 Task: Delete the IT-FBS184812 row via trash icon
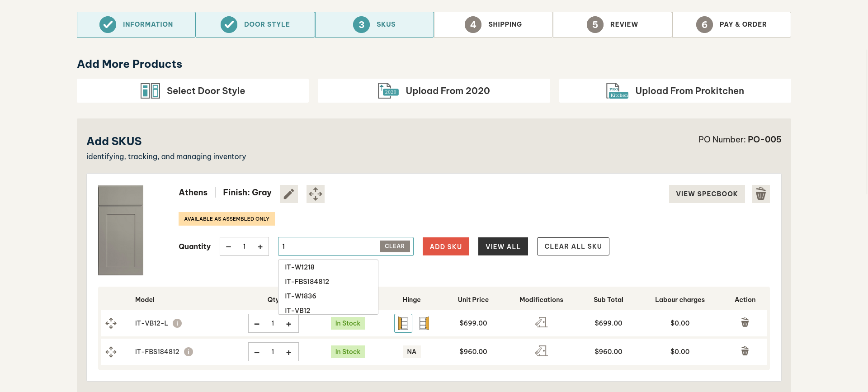pyautogui.click(x=745, y=351)
